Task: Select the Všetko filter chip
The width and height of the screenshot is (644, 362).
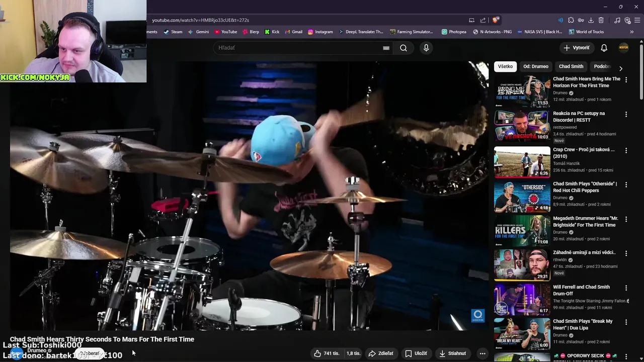Action: pyautogui.click(x=505, y=66)
